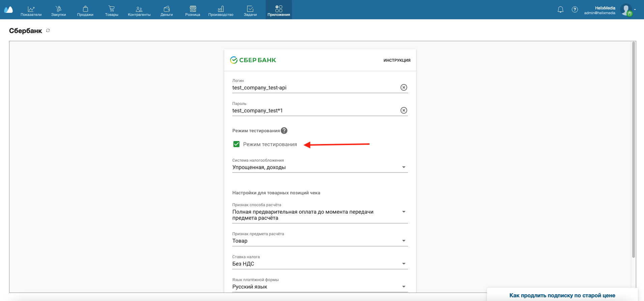The height and width of the screenshot is (301, 644).
Task: Open the Задачи section
Action: 250,11
